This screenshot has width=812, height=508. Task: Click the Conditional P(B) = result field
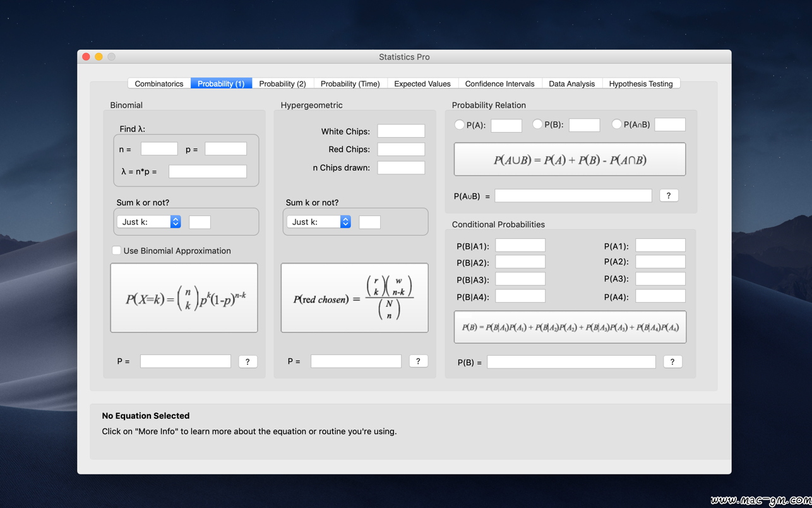[571, 362]
